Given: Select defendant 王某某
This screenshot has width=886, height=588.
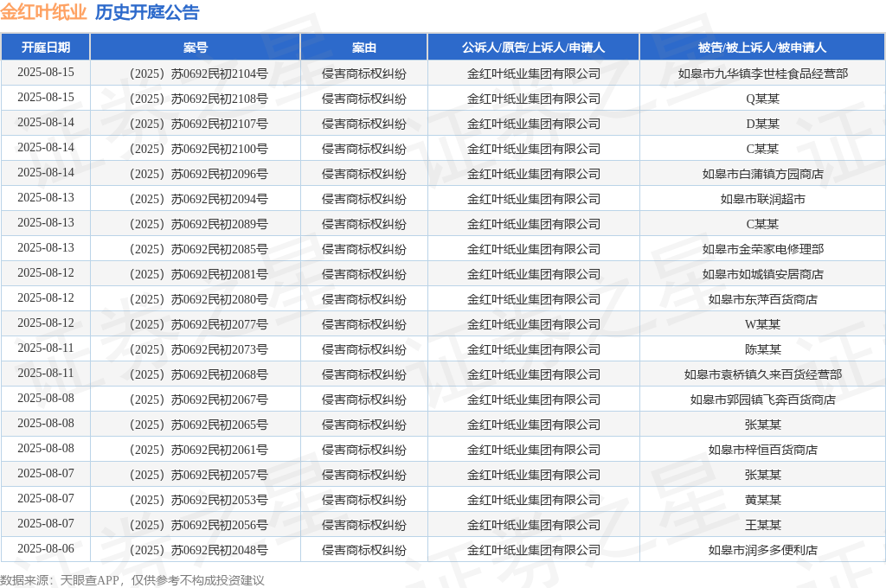Looking at the screenshot, I should (763, 525).
